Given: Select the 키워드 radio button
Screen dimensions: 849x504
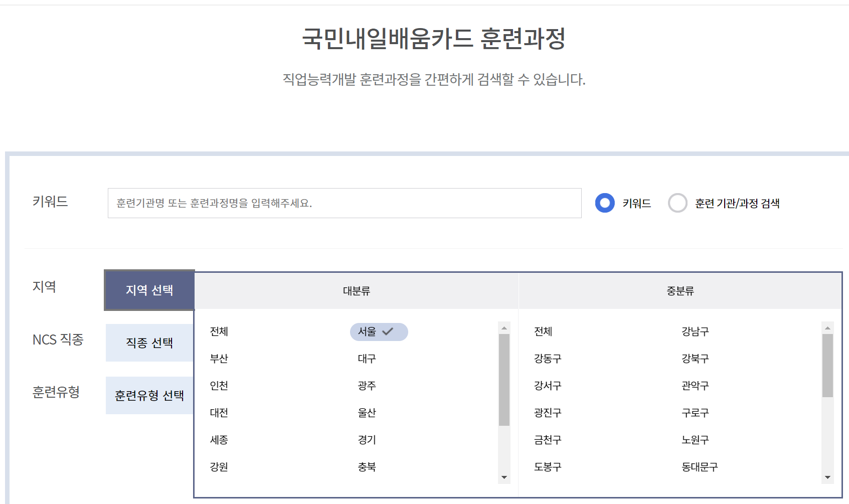Looking at the screenshot, I should 605,203.
